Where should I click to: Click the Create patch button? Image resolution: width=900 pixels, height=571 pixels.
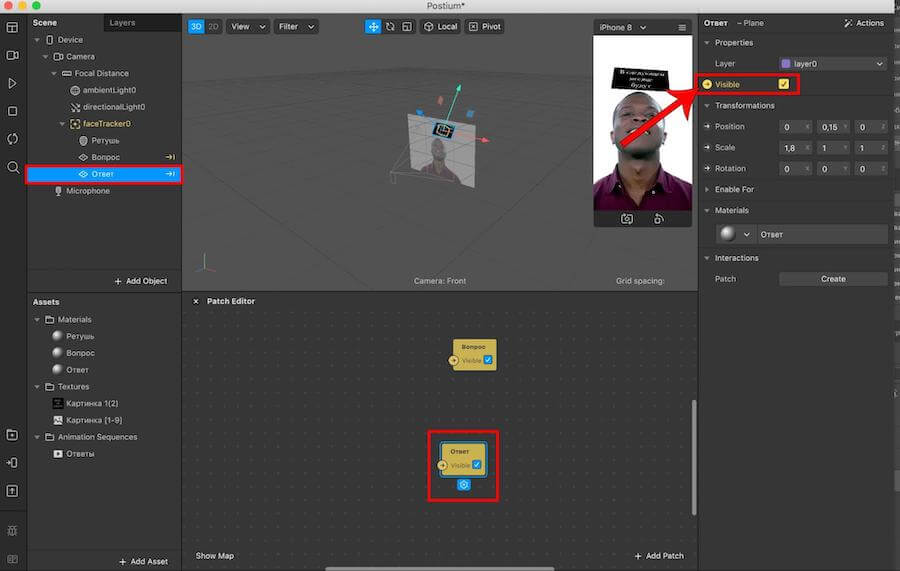832,279
